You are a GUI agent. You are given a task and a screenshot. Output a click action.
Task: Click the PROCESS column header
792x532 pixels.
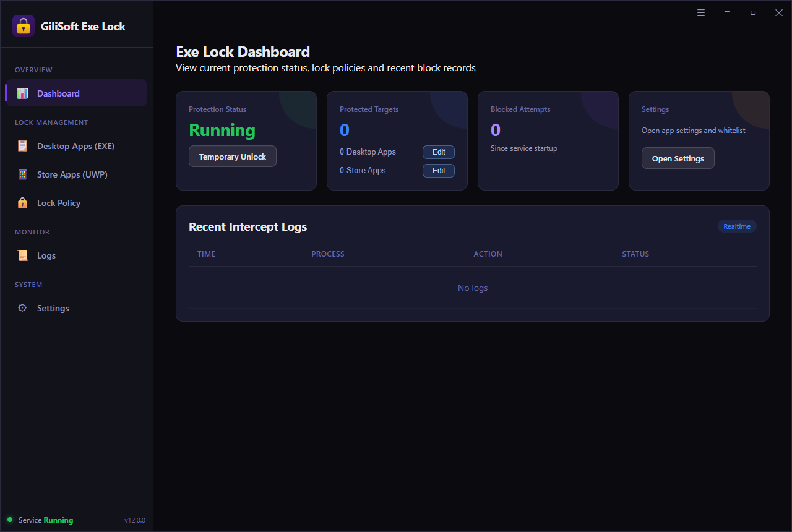(328, 254)
